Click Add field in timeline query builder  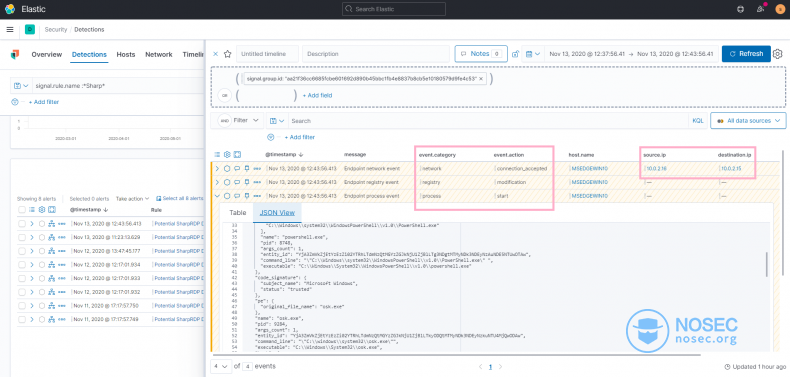(x=317, y=95)
